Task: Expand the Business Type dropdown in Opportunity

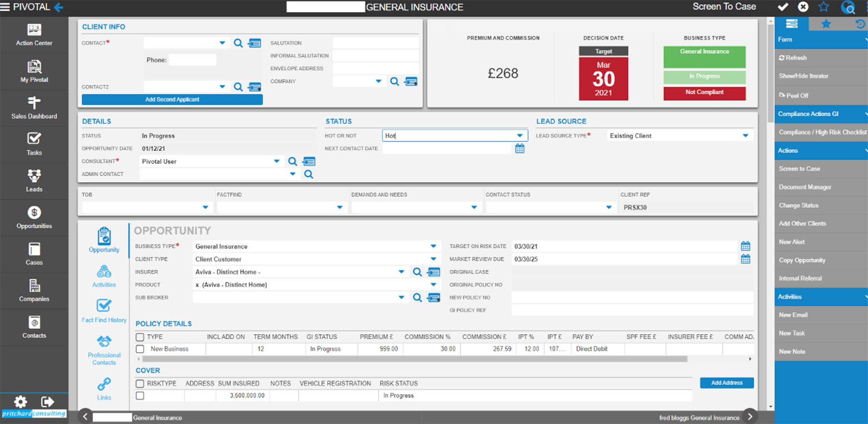Action: pyautogui.click(x=433, y=246)
